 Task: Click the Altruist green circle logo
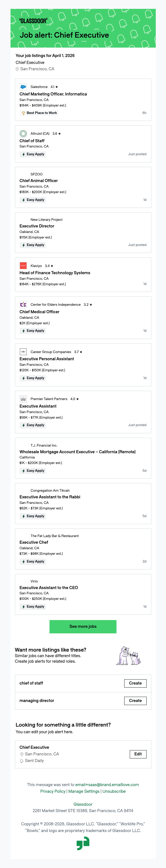point(23,133)
